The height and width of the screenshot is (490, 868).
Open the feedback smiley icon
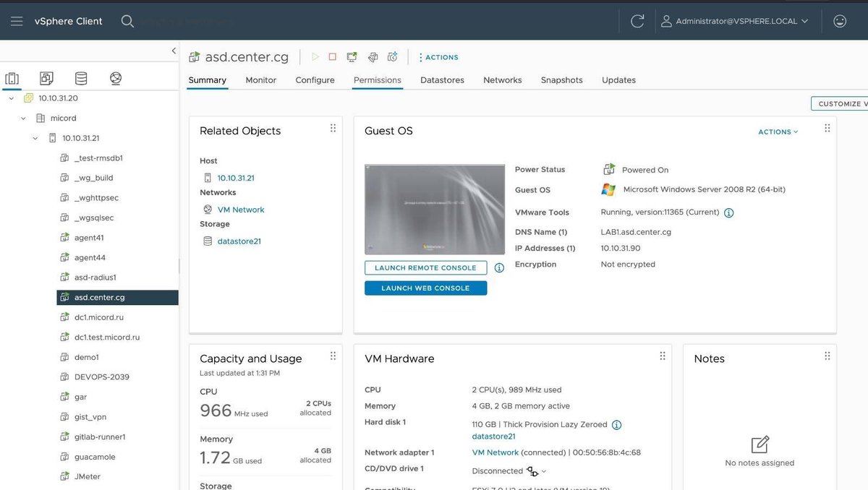point(840,21)
